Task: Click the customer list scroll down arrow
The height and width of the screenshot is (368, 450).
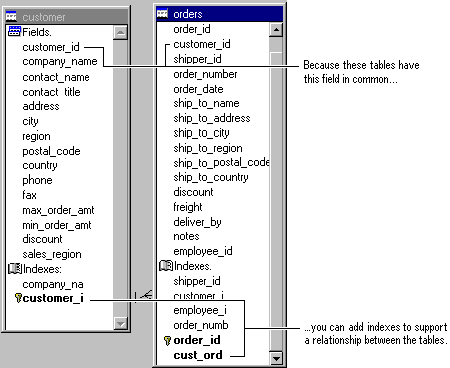Action: coord(120,323)
